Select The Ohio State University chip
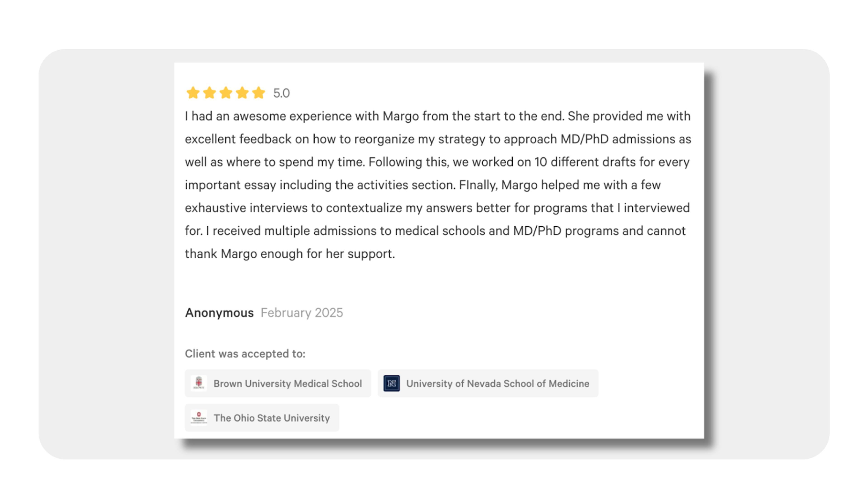Viewport: 868px width, 488px height. pyautogui.click(x=262, y=418)
